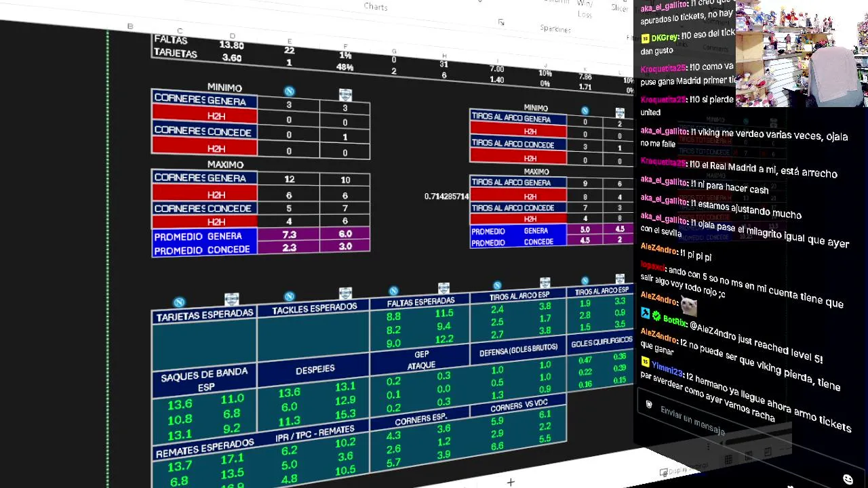Select the purple 7.3 corners average cell
Image resolution: width=868 pixels, height=488 pixels.
[x=289, y=235]
